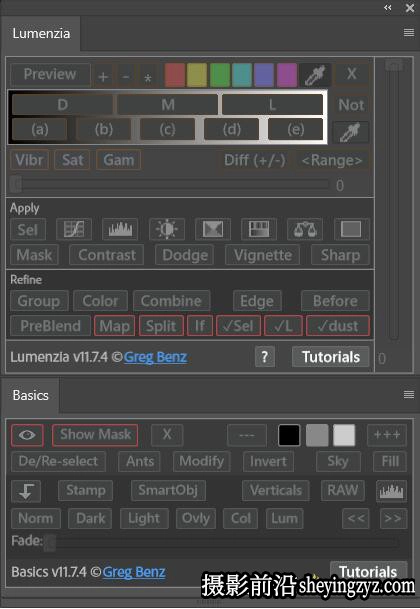
Task: Click the black paint color swatch
Action: pyautogui.click(x=289, y=435)
